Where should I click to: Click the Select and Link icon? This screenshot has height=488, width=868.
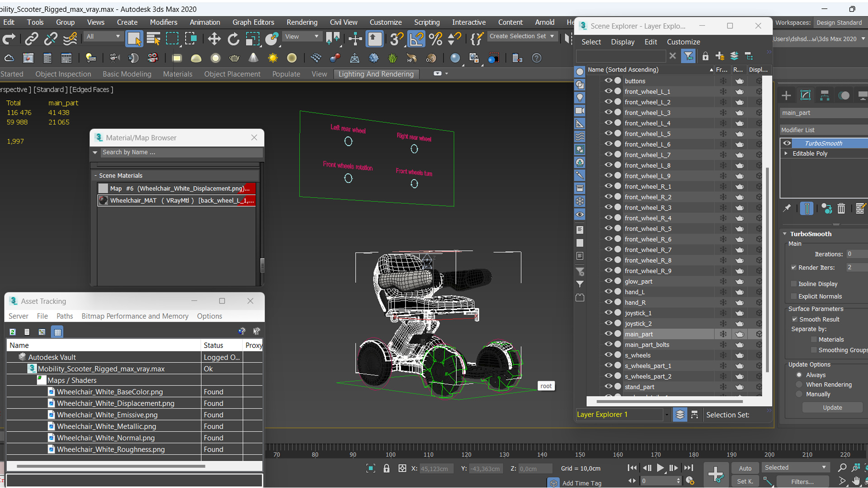[31, 39]
